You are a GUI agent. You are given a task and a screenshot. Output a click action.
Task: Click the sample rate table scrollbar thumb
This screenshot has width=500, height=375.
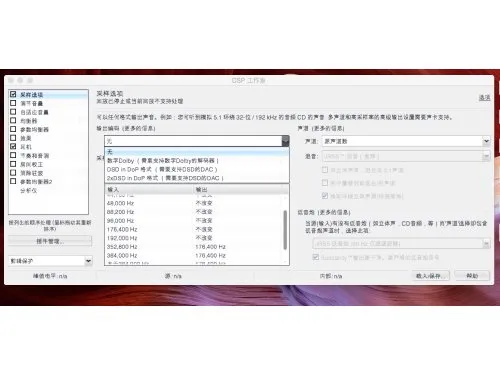pos(285,230)
